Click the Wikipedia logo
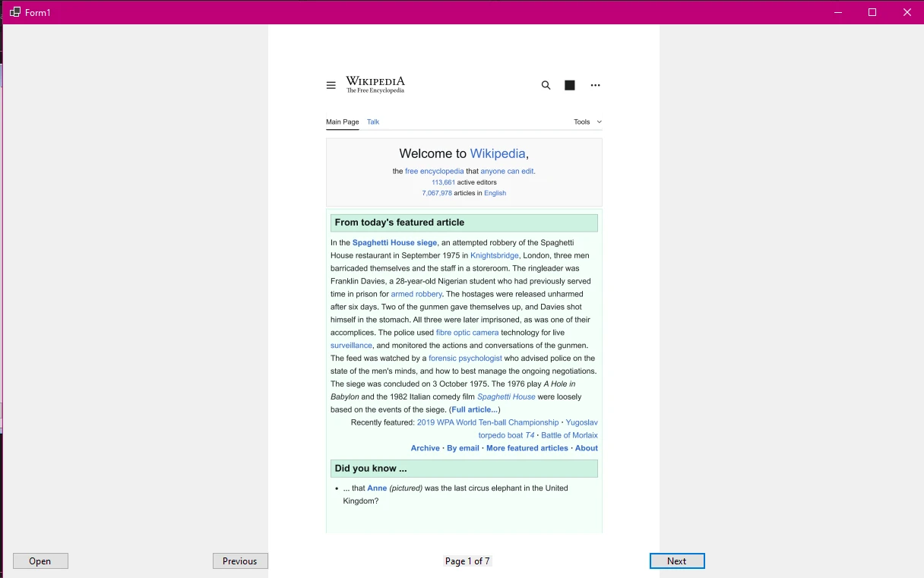The height and width of the screenshot is (578, 924). click(375, 84)
